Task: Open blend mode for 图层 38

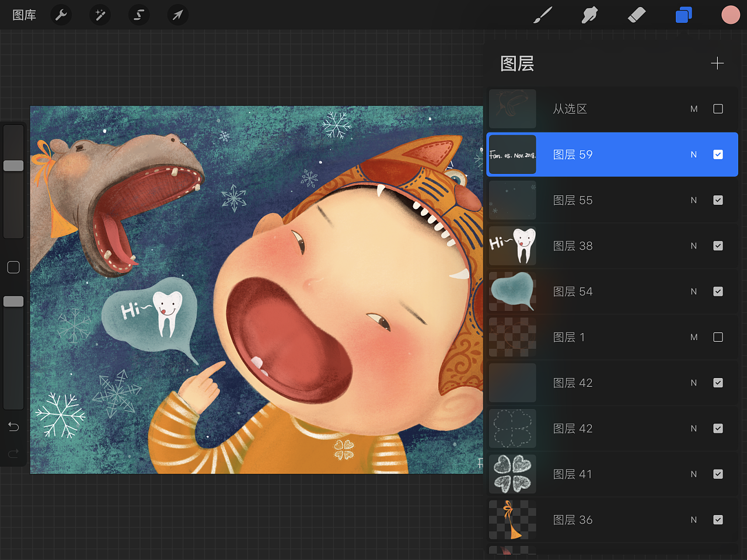Action: pos(693,246)
